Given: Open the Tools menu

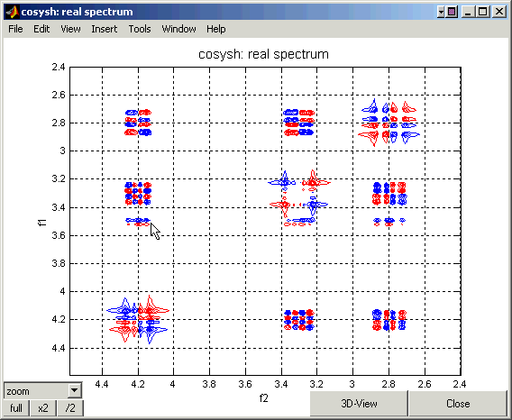Looking at the screenshot, I should coord(140,29).
